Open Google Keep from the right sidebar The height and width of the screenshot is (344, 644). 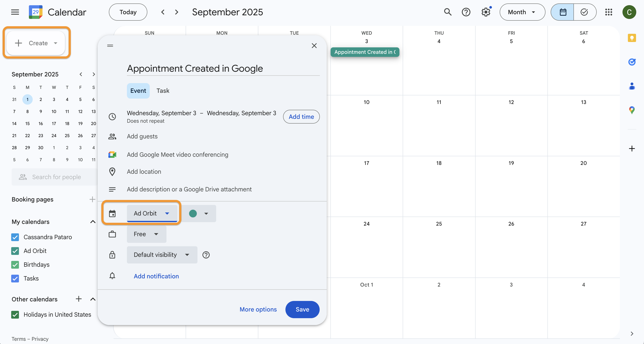point(632,38)
